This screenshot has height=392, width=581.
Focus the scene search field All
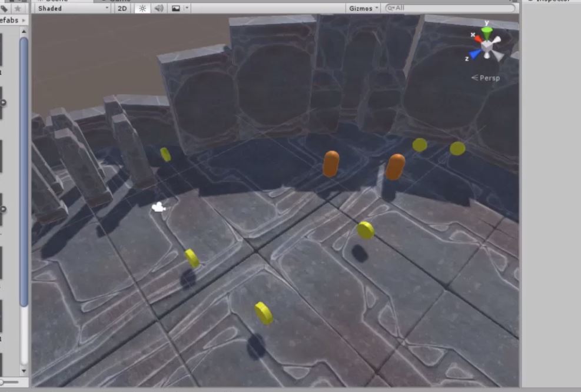click(450, 8)
